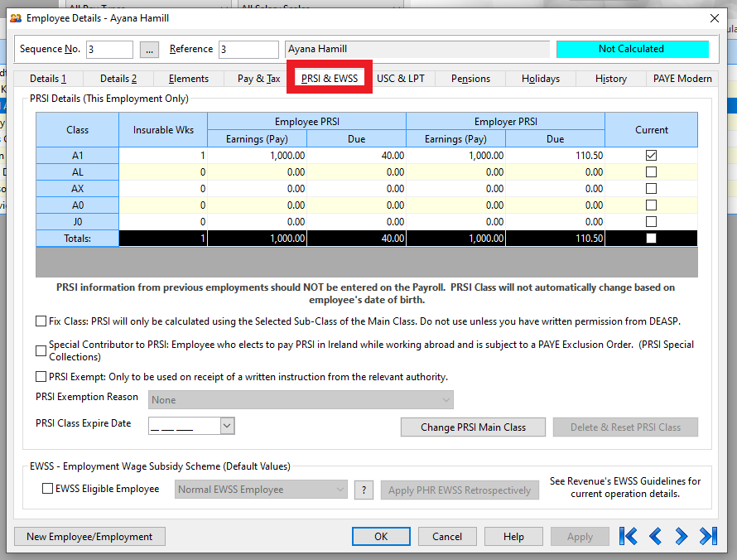Tick Current checkbox for class A0
The height and width of the screenshot is (560, 737).
651,205
